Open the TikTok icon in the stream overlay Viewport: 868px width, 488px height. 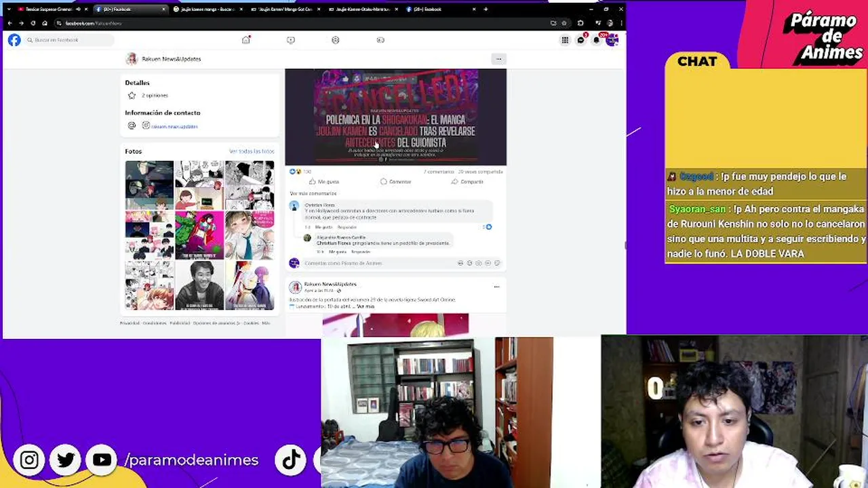(292, 460)
